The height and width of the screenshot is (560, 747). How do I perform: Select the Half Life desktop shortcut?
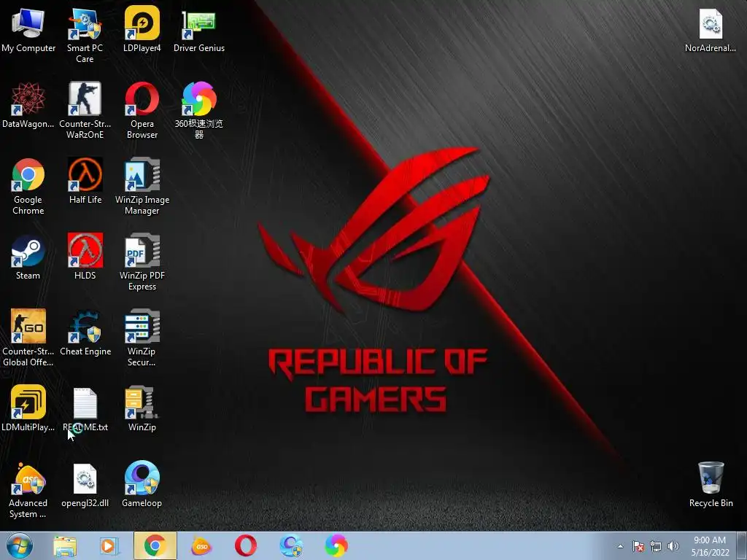85,181
